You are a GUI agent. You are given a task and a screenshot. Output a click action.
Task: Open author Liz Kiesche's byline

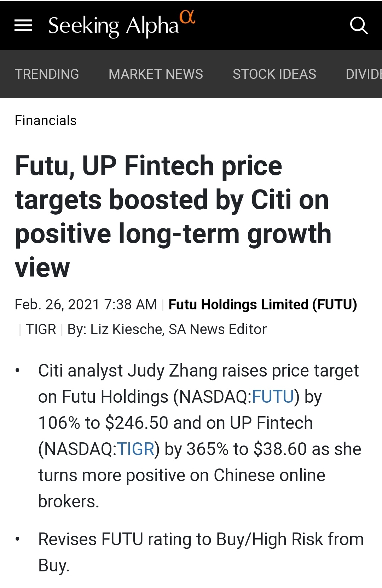[167, 329]
